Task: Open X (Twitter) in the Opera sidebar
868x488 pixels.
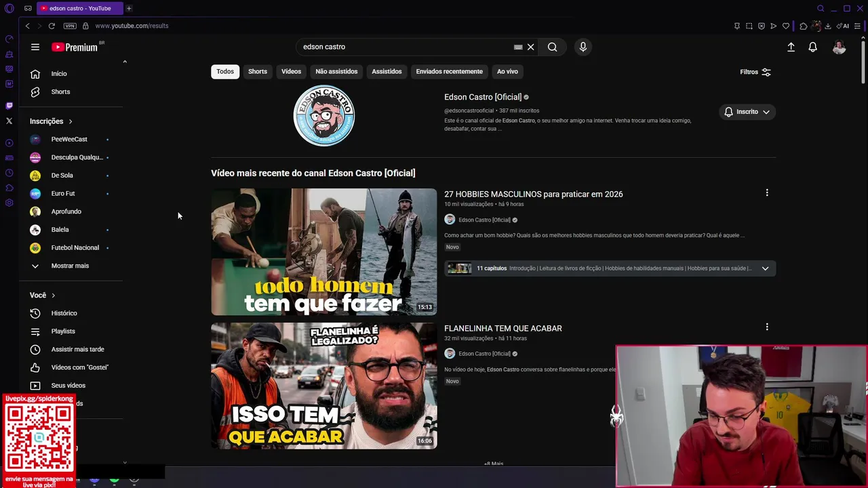Action: click(9, 121)
